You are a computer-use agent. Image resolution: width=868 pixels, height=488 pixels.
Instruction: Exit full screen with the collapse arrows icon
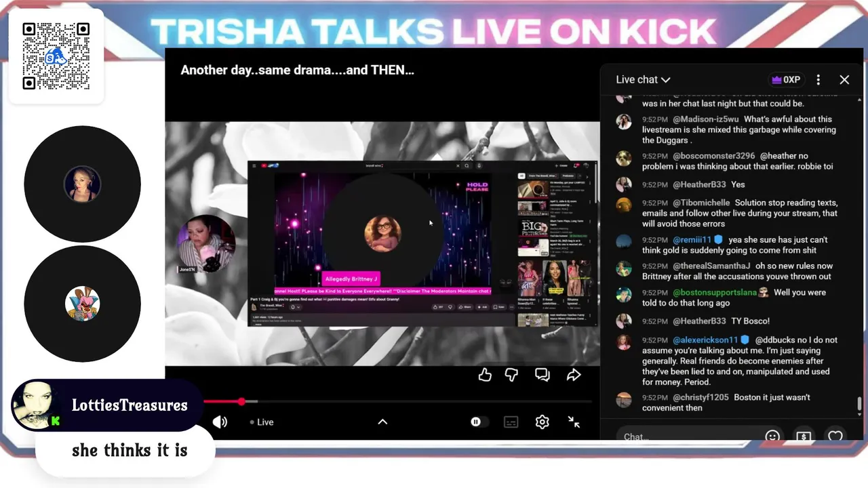tap(574, 422)
